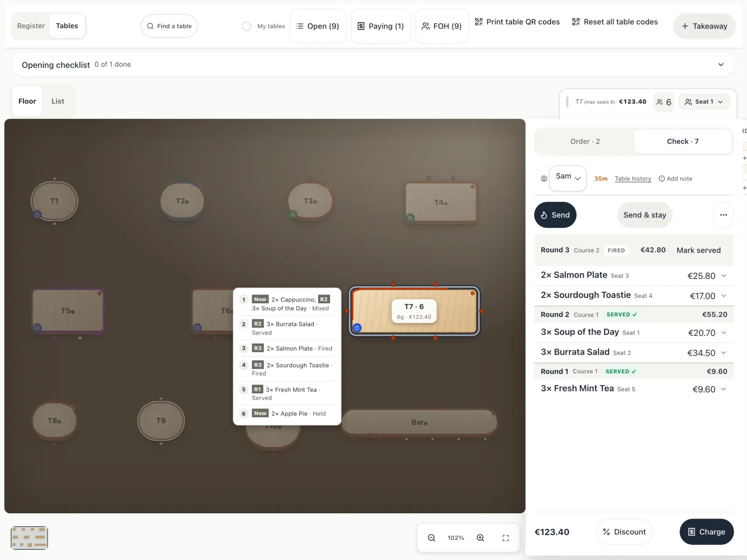The image size is (747, 560).
Task: Expand the Salmon Plate line chevron
Action: pos(724,276)
